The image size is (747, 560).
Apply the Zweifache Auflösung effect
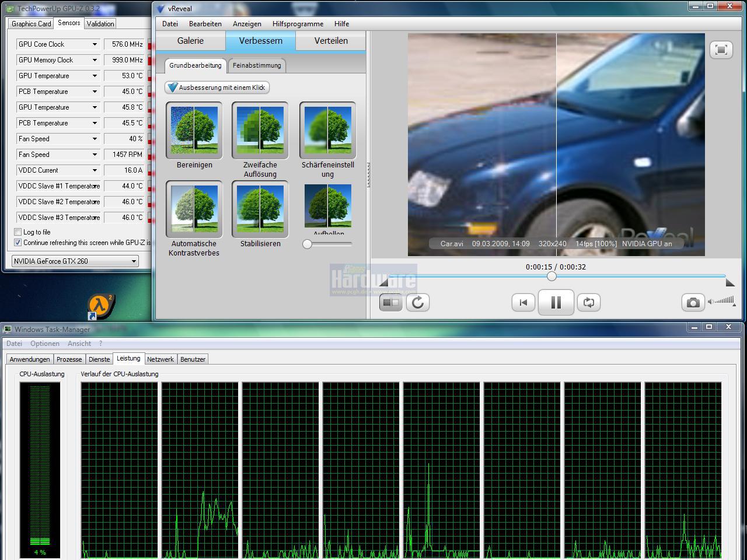point(260,130)
